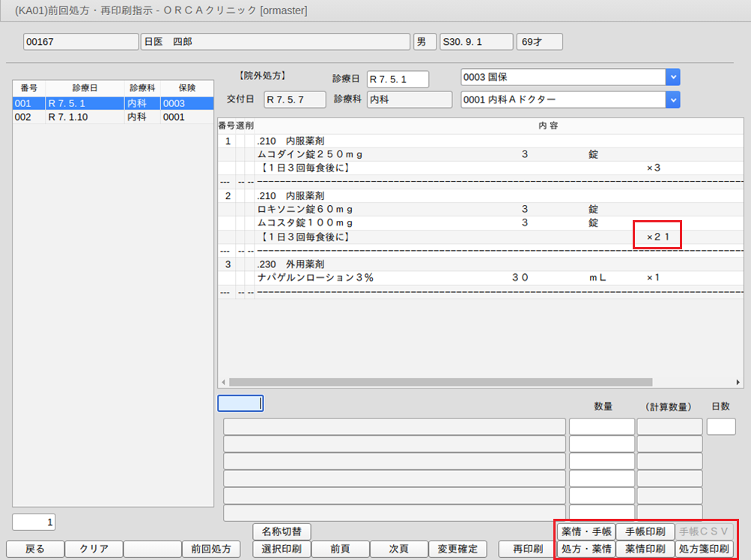This screenshot has height=560, width=751.
Task: Go to previous page with 前頁
Action: 340,549
